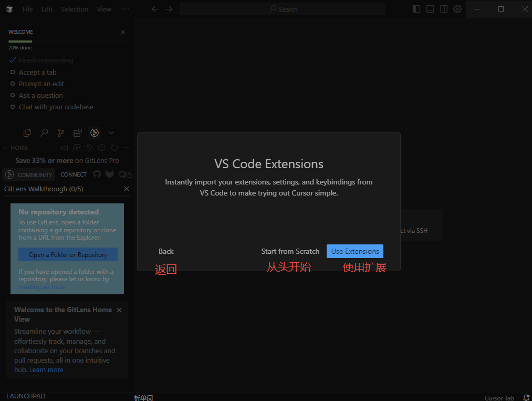Open the Explorer view icon
The width and height of the screenshot is (532, 401).
click(x=27, y=133)
